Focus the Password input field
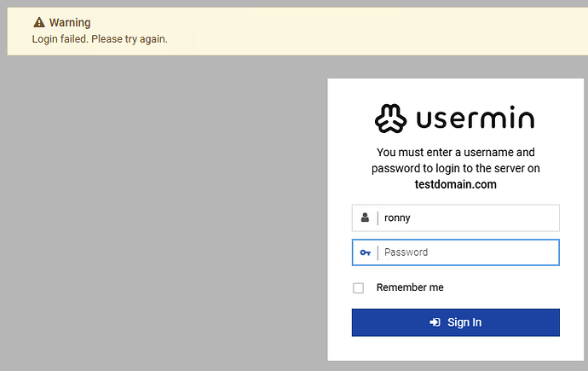588x371 pixels. click(x=456, y=252)
